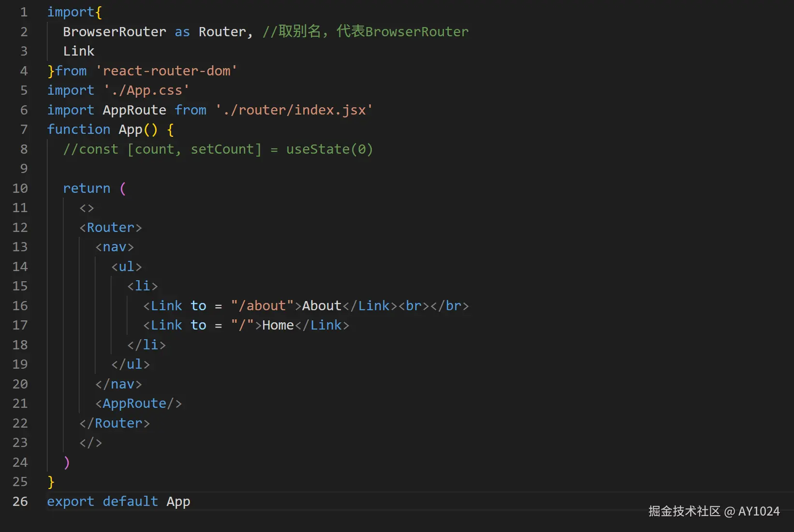Click the "About" link text
This screenshot has width=794, height=532.
click(x=322, y=306)
